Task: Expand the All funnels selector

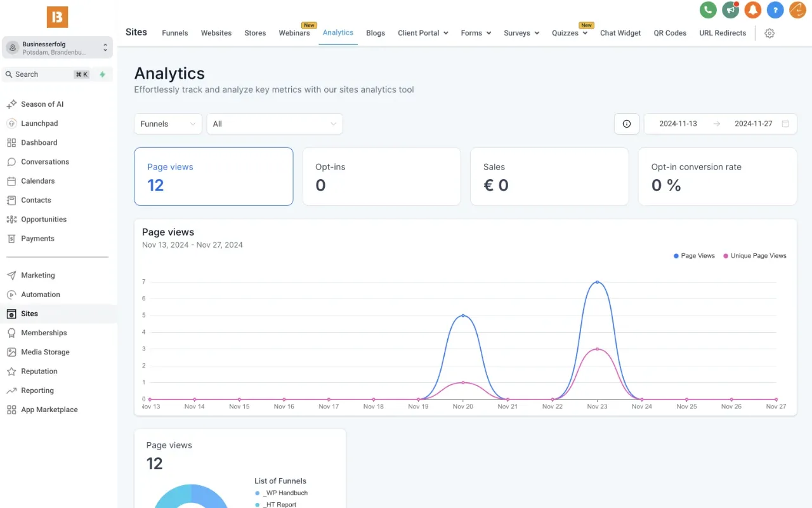Action: click(274, 123)
